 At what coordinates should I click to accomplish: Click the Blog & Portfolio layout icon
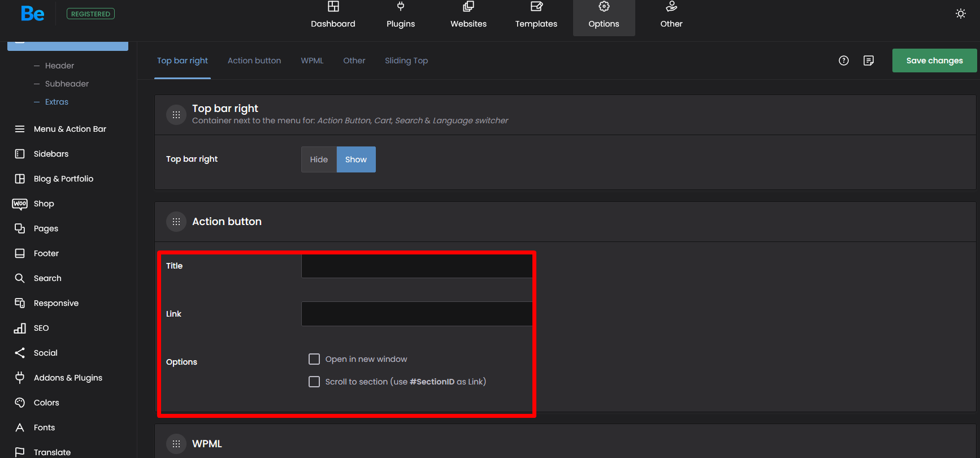tap(20, 179)
